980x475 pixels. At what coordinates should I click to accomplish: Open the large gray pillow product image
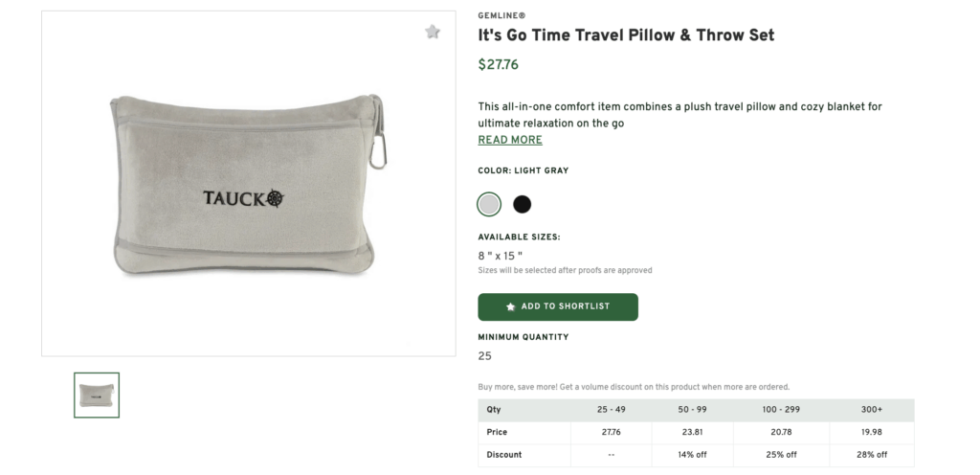[248, 183]
